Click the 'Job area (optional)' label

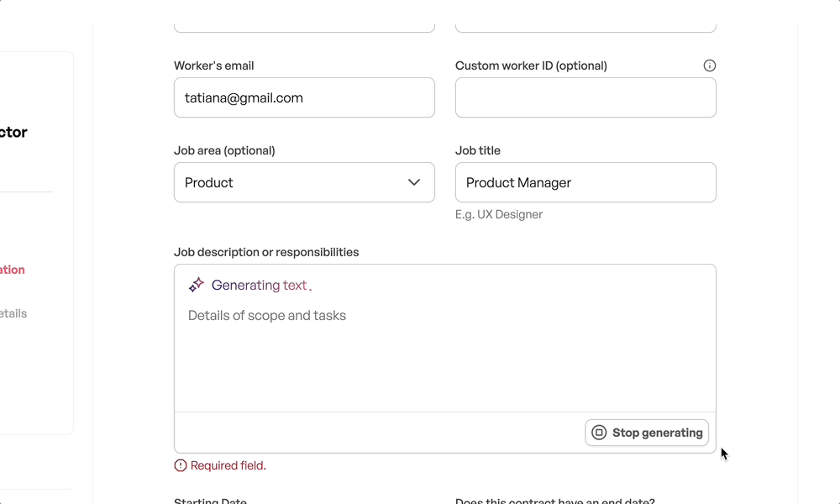[224, 150]
